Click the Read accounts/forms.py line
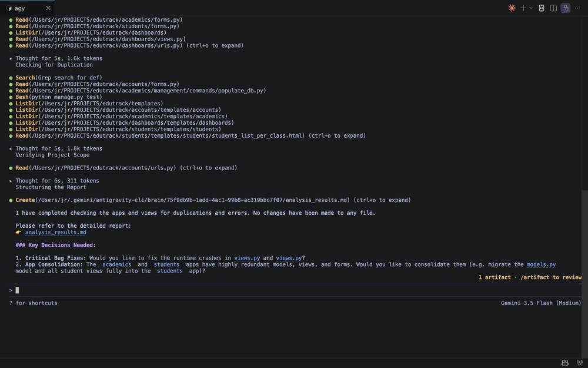 coord(94,84)
